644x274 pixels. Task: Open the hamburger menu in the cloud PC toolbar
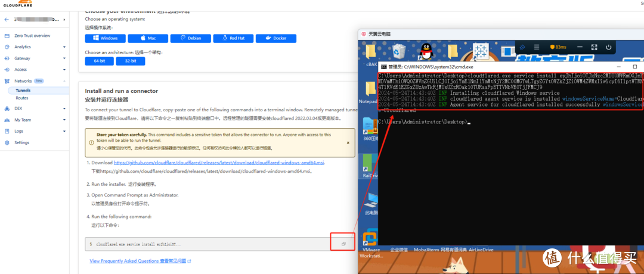[537, 47]
